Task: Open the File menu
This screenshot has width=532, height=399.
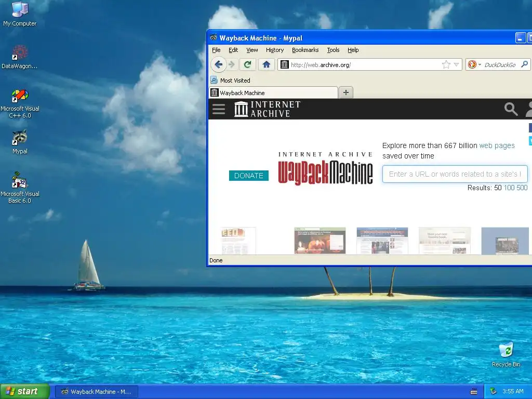Action: [216, 50]
